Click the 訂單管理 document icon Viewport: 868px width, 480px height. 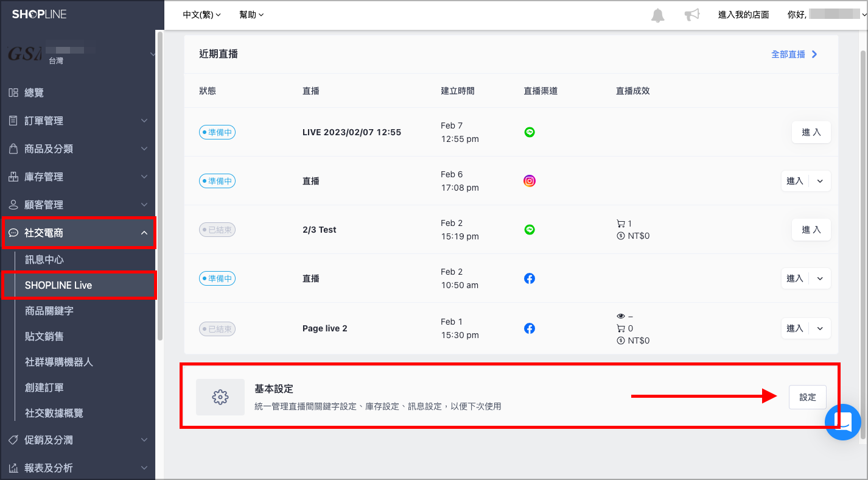(x=13, y=121)
